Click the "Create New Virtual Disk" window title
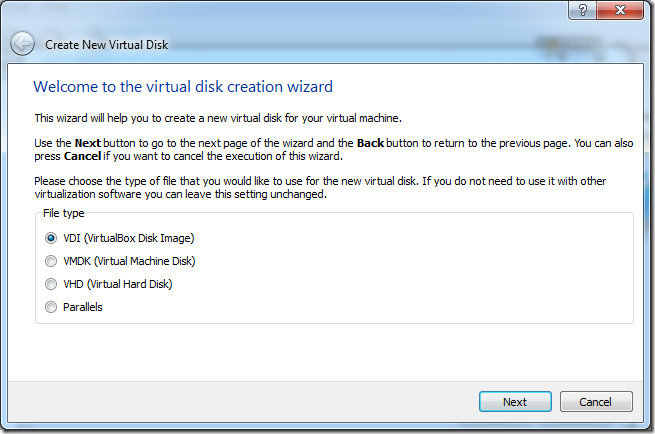The width and height of the screenshot is (655, 434). 107,45
